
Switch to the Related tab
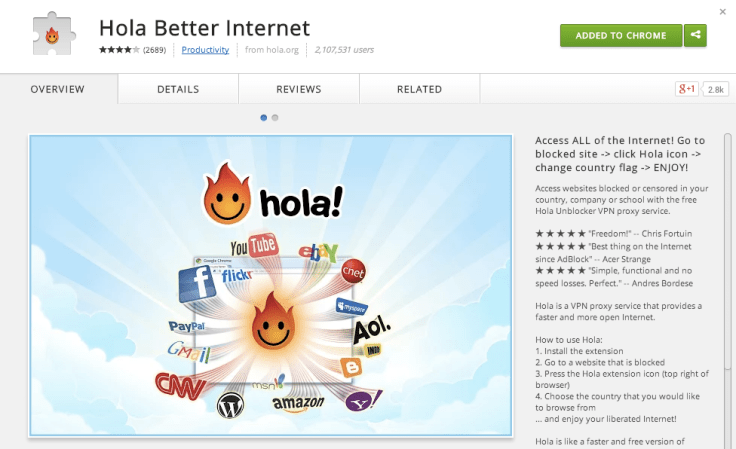420,89
